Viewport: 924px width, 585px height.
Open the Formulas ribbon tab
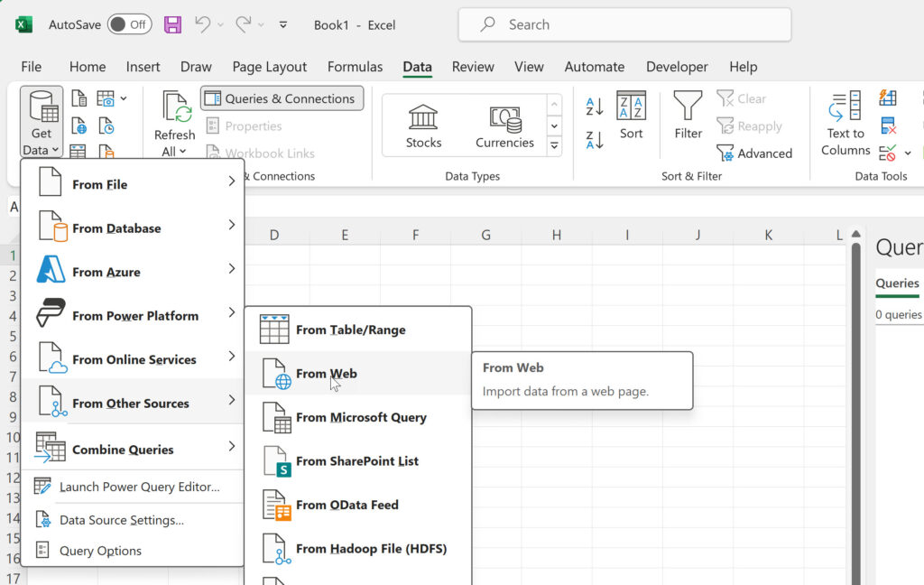point(355,67)
